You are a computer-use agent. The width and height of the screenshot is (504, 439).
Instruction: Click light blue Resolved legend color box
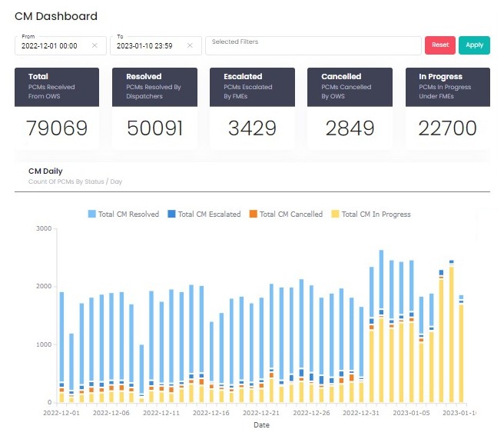(92, 215)
